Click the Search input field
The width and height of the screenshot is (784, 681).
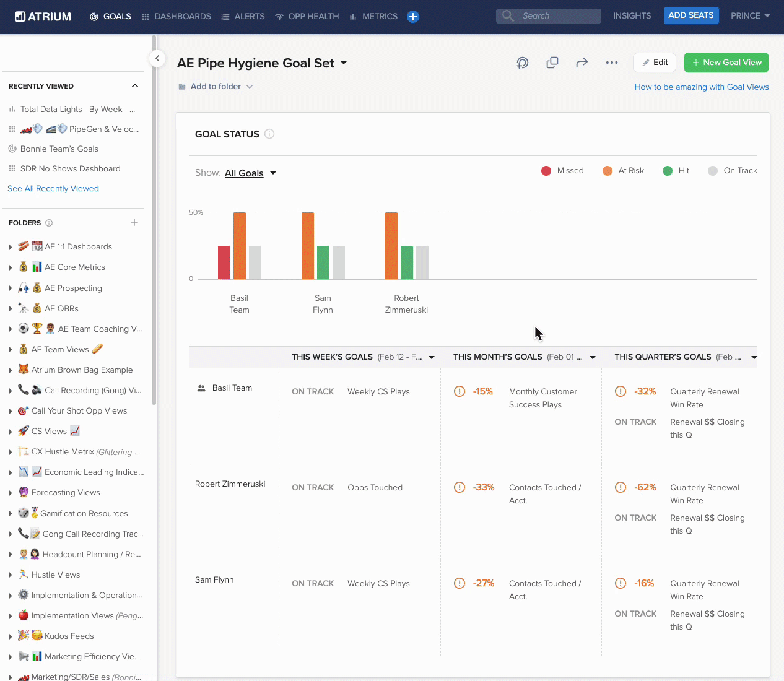point(549,16)
